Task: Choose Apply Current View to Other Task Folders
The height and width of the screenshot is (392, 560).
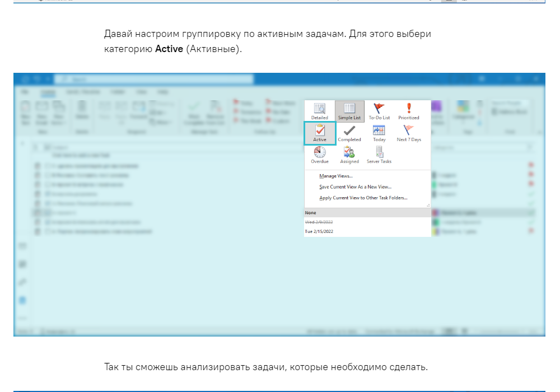Action: click(x=363, y=198)
